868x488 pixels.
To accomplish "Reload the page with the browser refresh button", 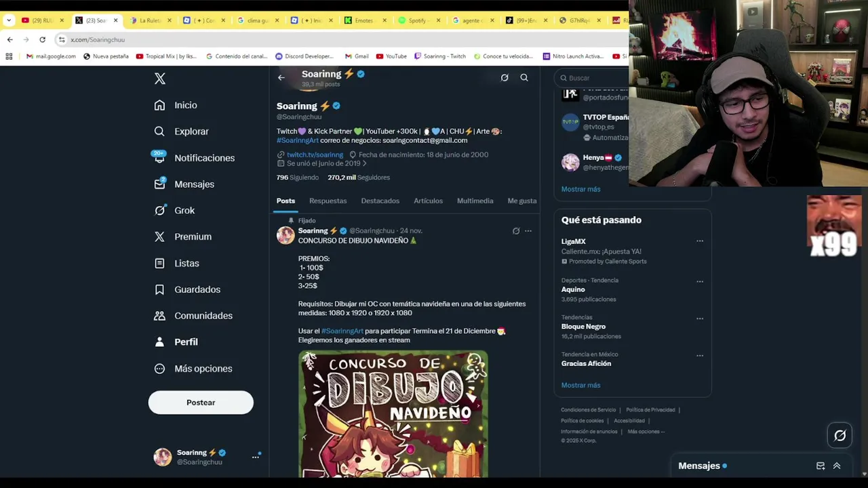I will pyautogui.click(x=42, y=39).
